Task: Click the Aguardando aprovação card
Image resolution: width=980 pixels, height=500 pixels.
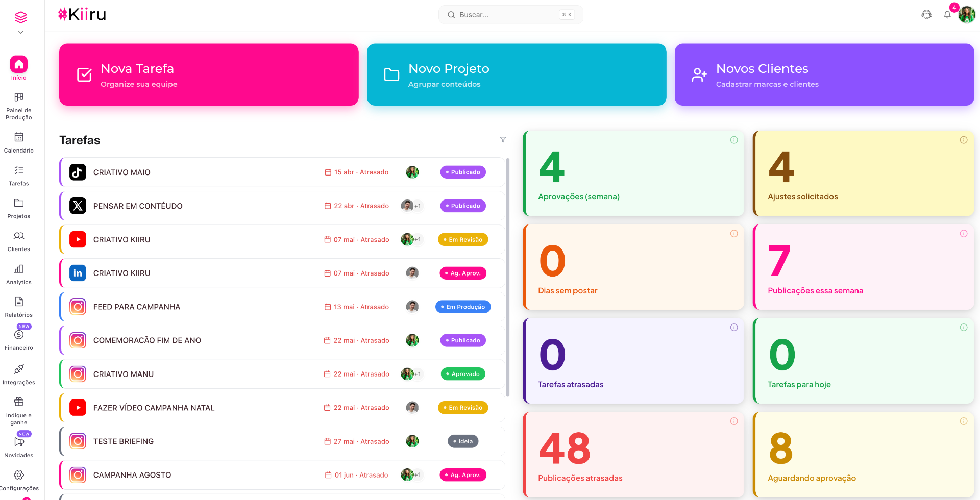Action: pyautogui.click(x=864, y=455)
